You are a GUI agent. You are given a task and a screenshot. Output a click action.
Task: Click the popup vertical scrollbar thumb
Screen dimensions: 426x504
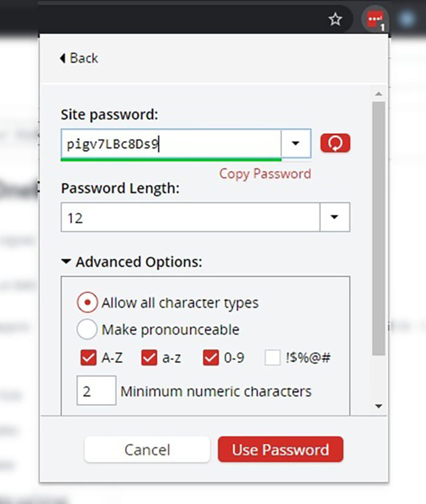pos(379,228)
